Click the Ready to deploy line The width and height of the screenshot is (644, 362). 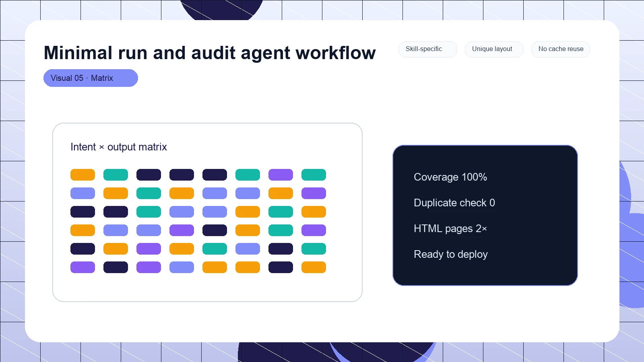pos(451,254)
